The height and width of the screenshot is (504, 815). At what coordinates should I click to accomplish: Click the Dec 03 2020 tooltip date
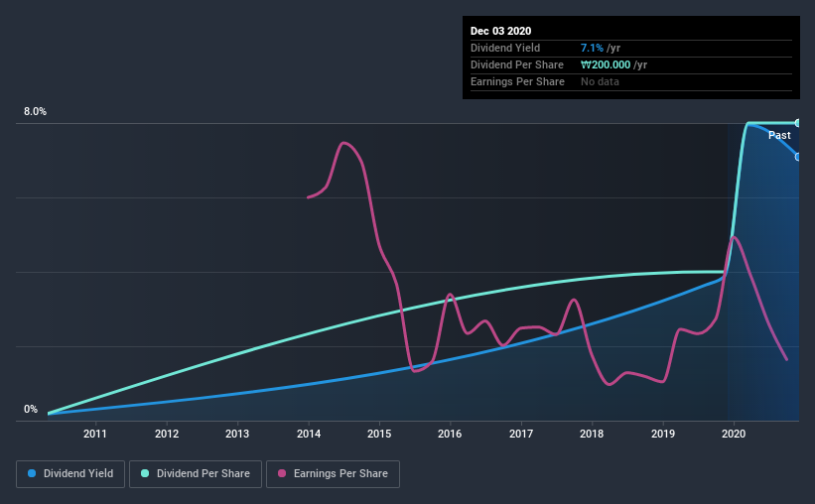tap(500, 31)
